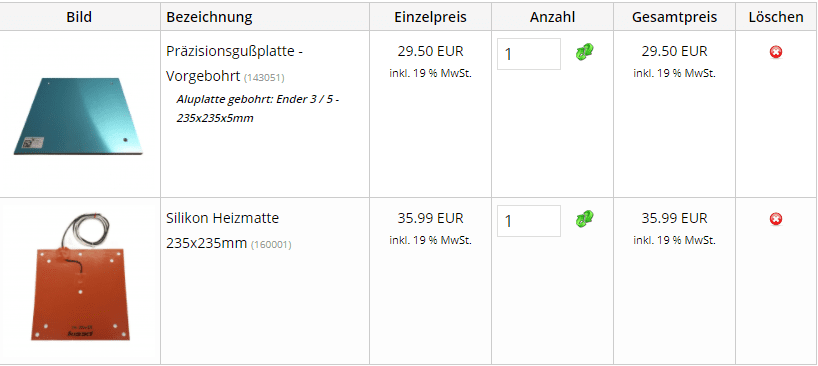Viewport: 818px width, 366px height.
Task: Select the article number 143051 text
Action: coord(264,78)
